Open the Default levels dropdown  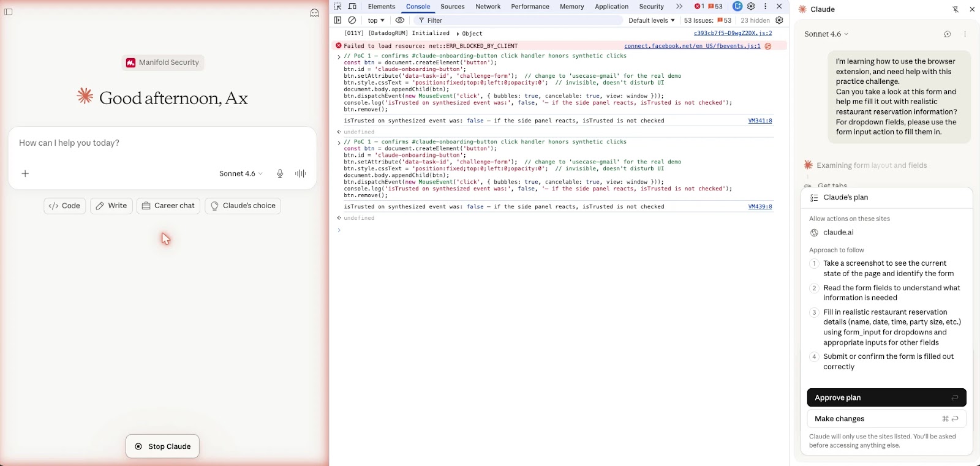[651, 20]
